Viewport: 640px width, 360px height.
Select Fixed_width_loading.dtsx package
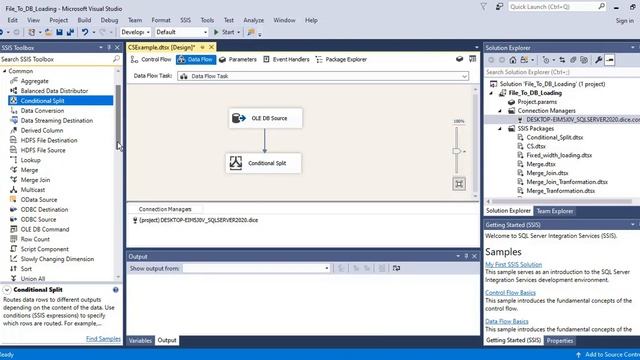click(559, 155)
